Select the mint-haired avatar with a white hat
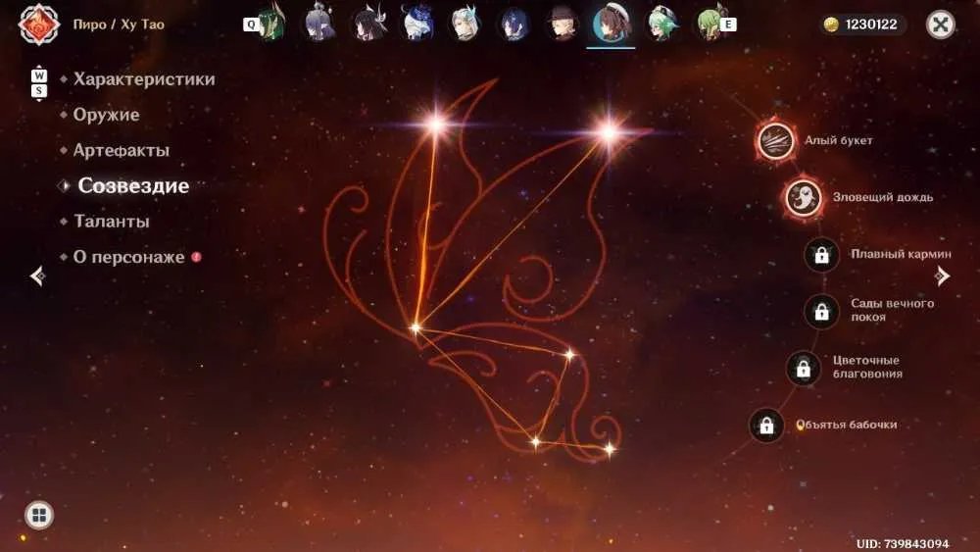Screen dimensions: 980x552 coord(661,25)
